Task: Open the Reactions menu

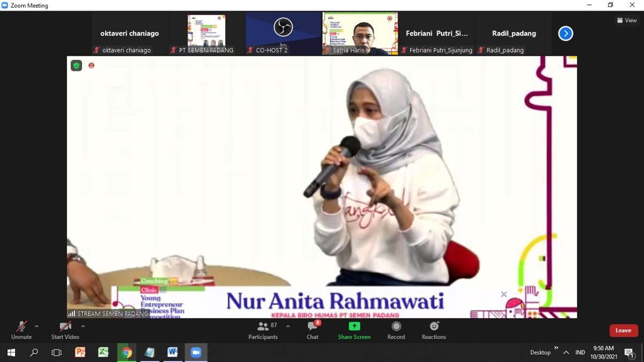Action: point(434,326)
